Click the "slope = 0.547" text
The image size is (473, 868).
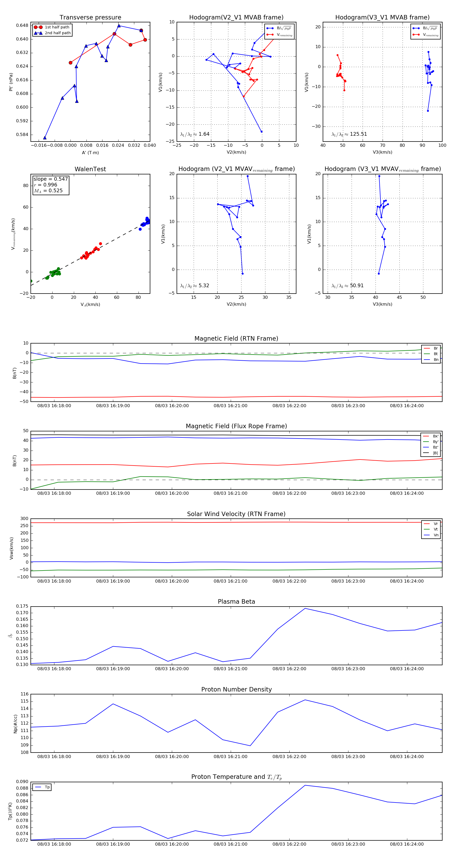coord(50,179)
